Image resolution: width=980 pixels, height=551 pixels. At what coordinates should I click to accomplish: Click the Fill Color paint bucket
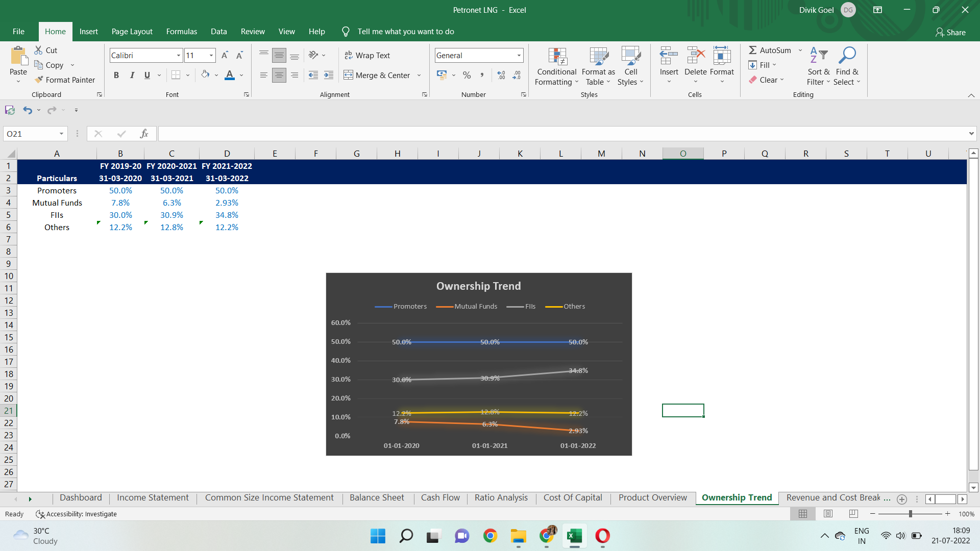click(205, 75)
